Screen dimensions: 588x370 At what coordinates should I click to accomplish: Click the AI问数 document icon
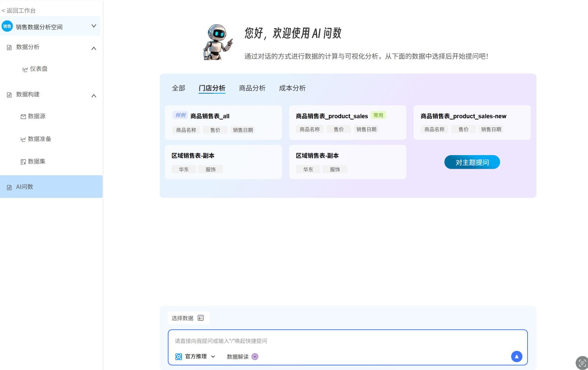[x=9, y=187]
